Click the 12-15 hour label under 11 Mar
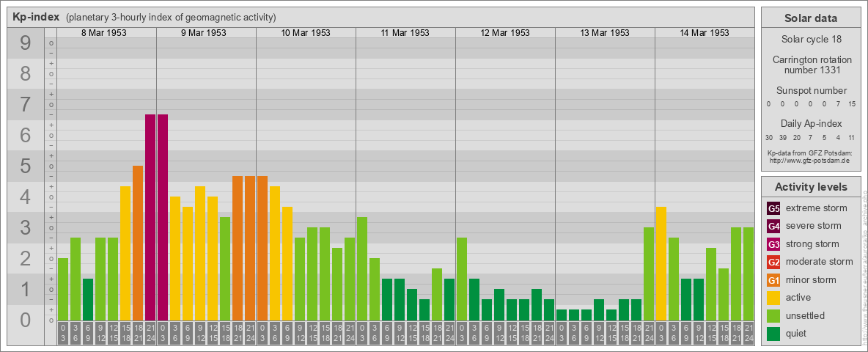The width and height of the screenshot is (868, 352). [x=412, y=334]
